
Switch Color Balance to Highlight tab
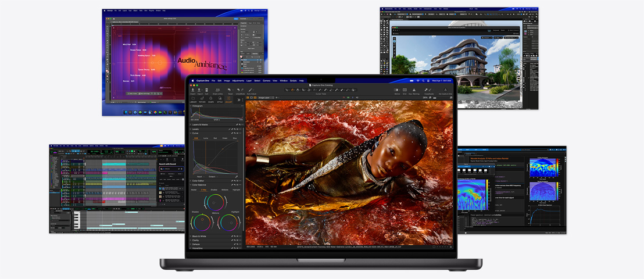click(x=237, y=190)
